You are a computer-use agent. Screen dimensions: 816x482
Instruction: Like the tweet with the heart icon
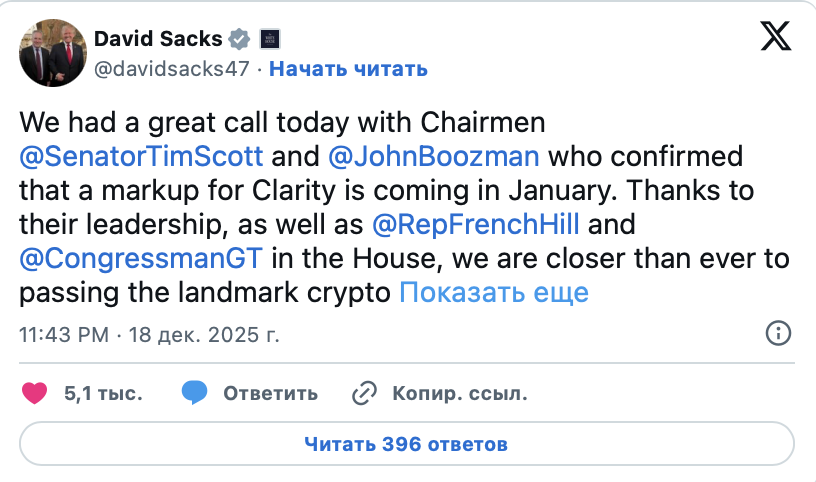tap(35, 393)
